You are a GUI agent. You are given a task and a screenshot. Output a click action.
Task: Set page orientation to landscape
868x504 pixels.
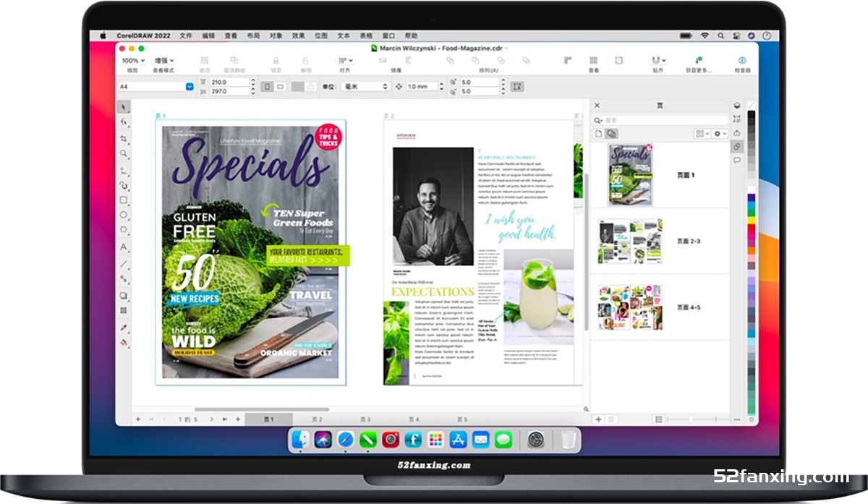(279, 86)
